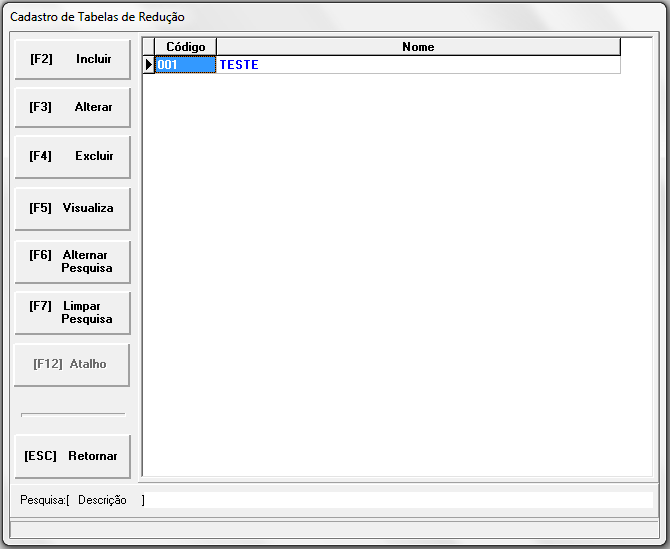Go back using [ESC] Retornar

(72, 457)
